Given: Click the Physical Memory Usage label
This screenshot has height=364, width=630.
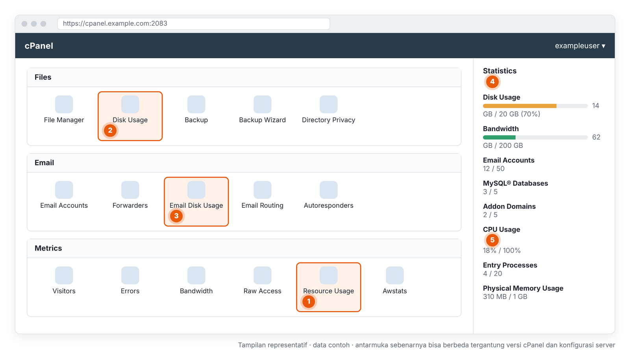Looking at the screenshot, I should click(523, 288).
